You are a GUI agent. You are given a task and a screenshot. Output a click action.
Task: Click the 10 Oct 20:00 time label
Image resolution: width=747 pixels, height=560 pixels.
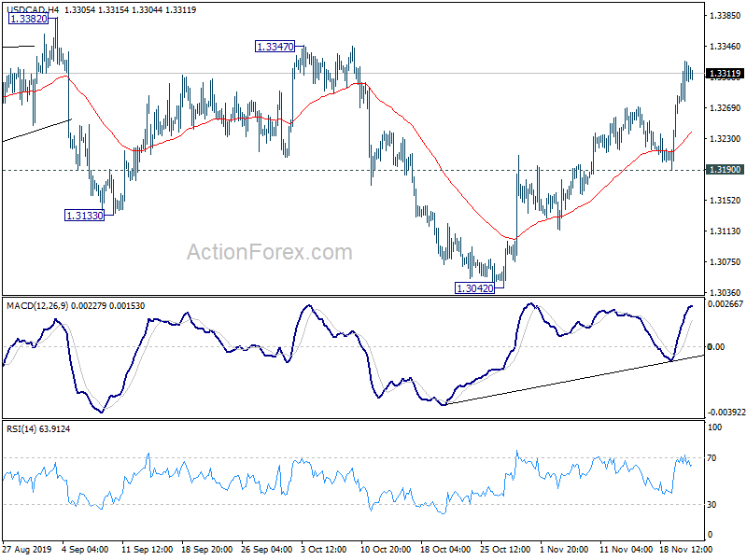tap(386, 549)
